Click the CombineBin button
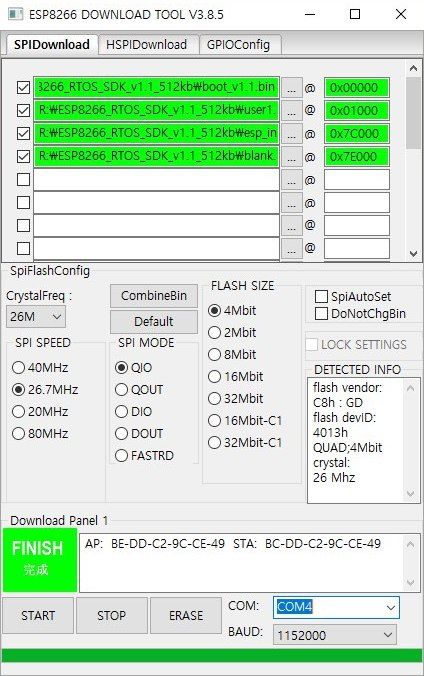The image size is (424, 676). pyautogui.click(x=154, y=296)
